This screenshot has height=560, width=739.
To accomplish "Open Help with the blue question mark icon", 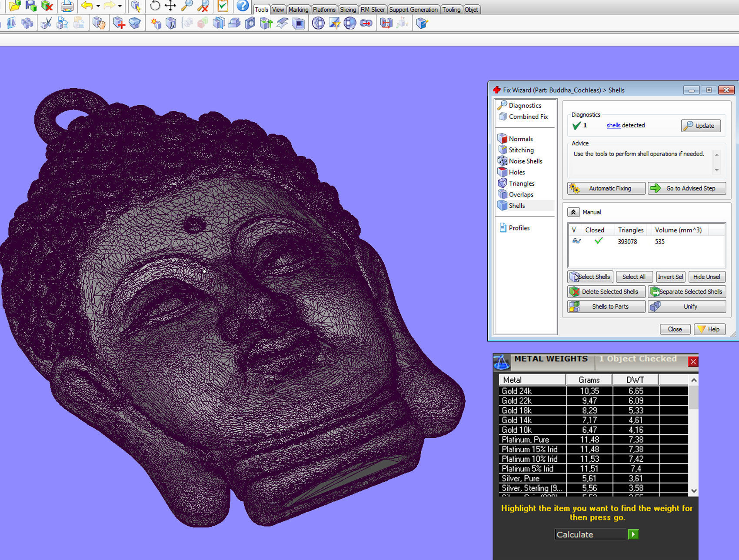I will pyautogui.click(x=242, y=6).
